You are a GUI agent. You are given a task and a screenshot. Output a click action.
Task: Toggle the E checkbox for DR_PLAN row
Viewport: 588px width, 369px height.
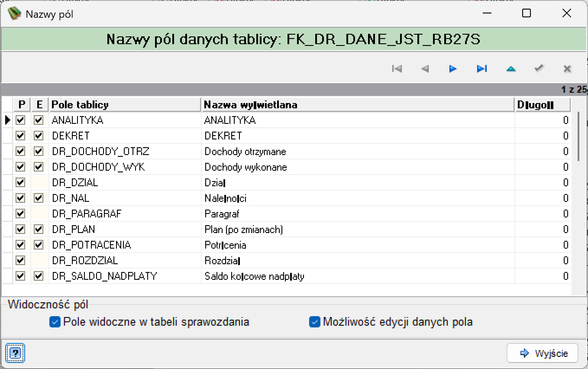[x=39, y=229]
